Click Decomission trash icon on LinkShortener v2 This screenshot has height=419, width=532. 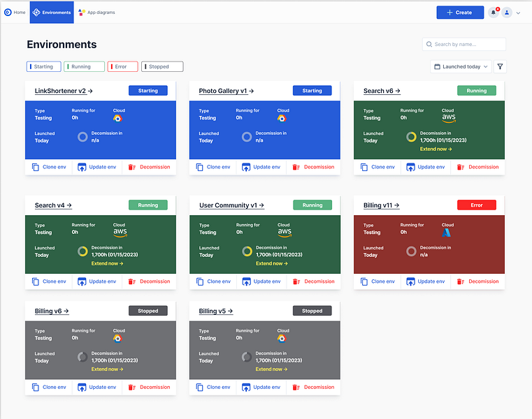pos(132,167)
